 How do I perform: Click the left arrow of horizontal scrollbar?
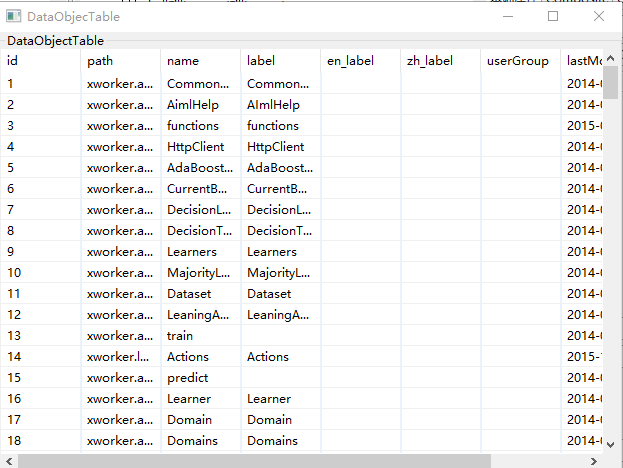[x=9, y=461]
